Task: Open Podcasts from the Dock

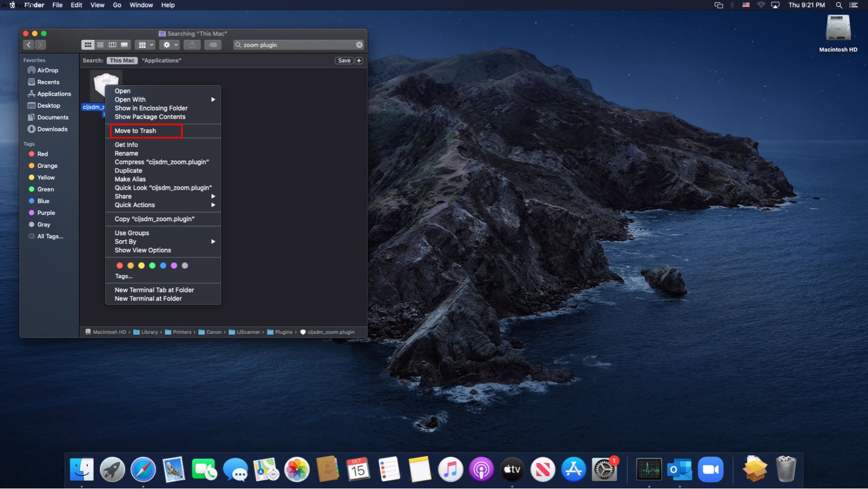Action: (x=481, y=470)
